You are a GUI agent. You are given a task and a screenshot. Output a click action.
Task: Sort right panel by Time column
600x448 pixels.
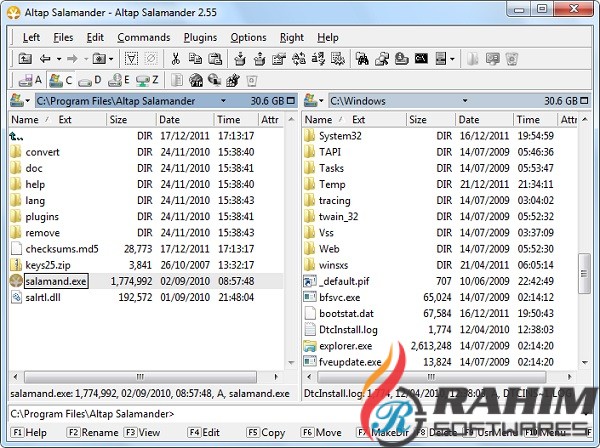click(x=535, y=120)
